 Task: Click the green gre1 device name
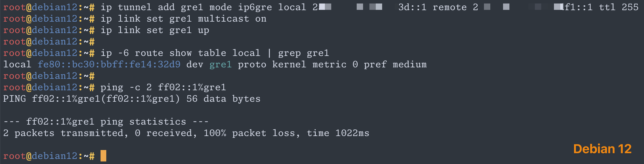pos(220,65)
